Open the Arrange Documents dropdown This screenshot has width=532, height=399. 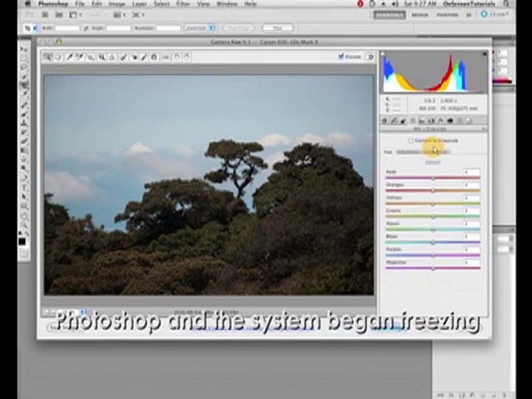click(x=119, y=15)
